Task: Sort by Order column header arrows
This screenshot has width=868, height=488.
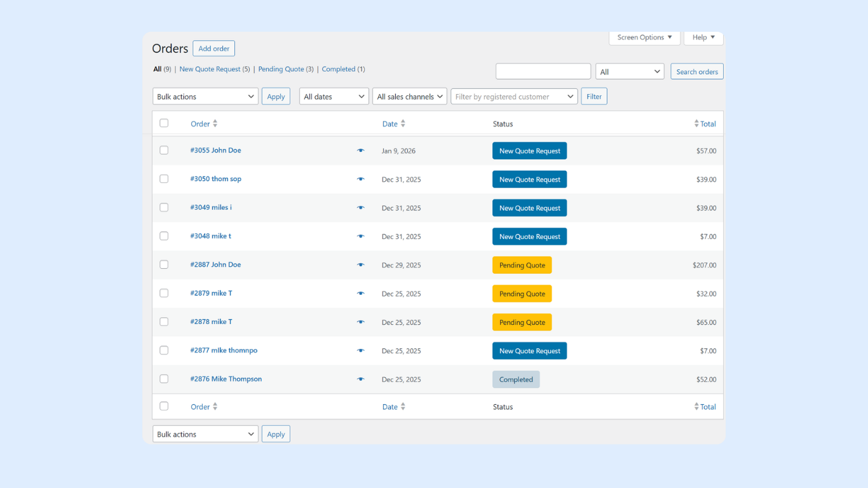Action: [215, 124]
